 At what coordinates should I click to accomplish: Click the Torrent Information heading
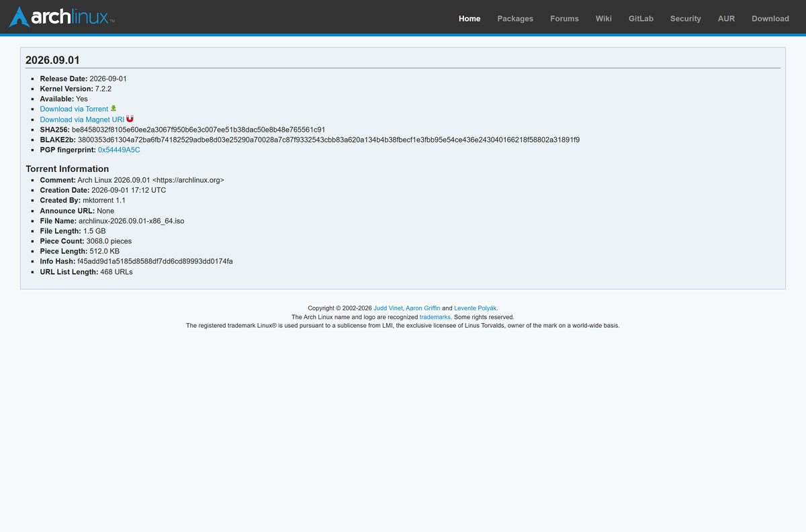click(67, 169)
